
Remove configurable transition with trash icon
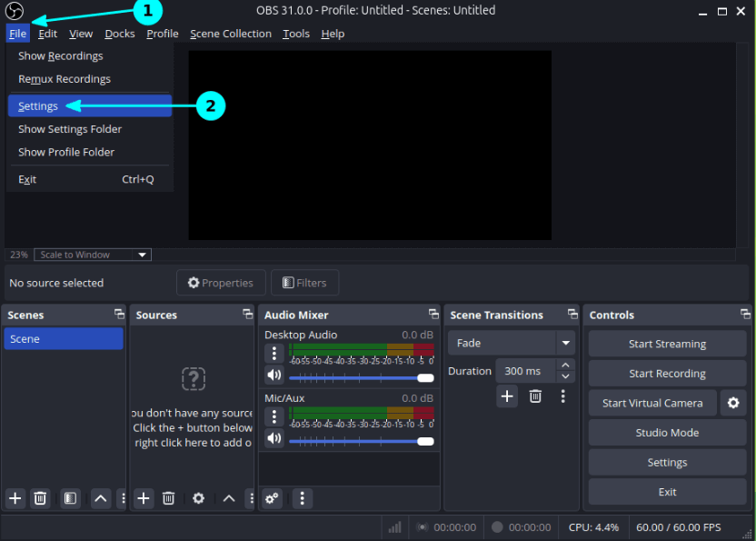(535, 396)
